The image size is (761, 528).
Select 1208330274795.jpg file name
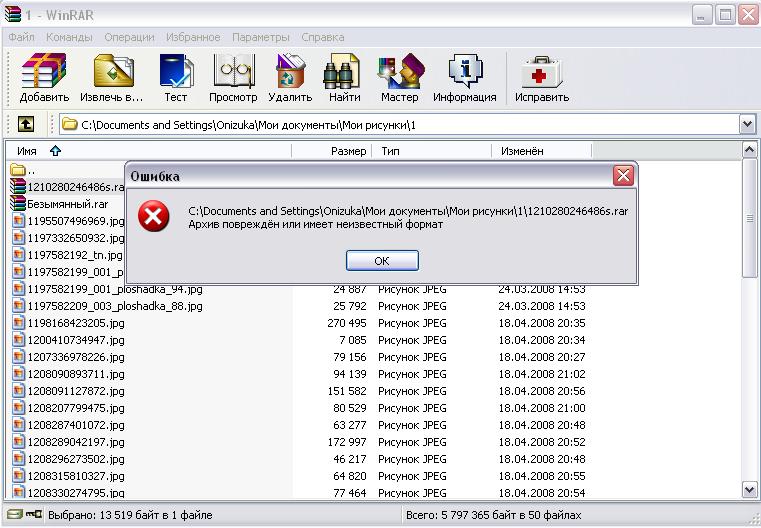tap(76, 493)
